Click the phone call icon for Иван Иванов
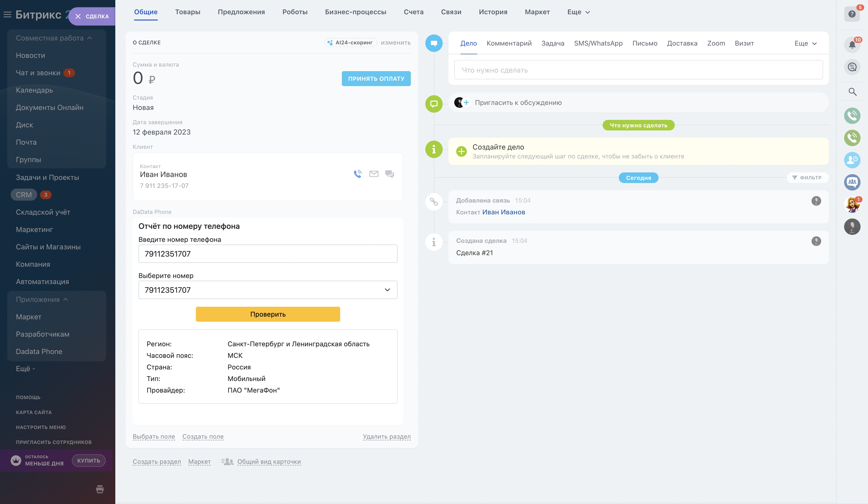The height and width of the screenshot is (504, 868). 358,174
